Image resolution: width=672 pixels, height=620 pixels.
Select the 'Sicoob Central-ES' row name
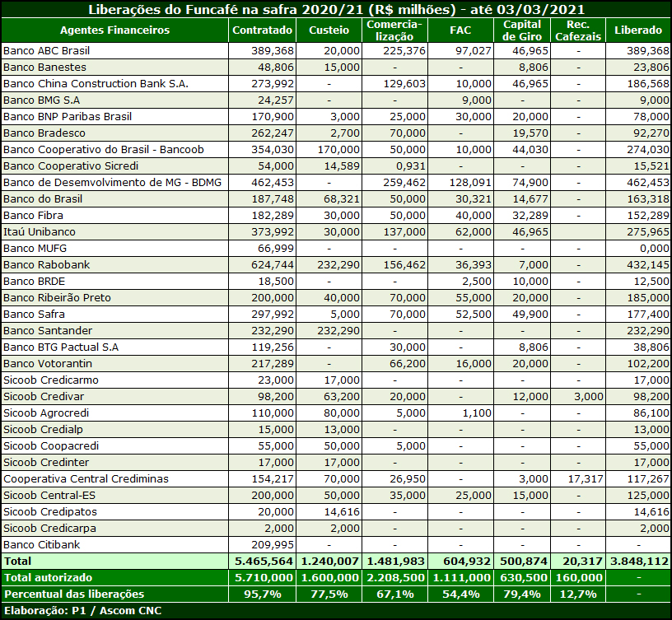point(49,496)
